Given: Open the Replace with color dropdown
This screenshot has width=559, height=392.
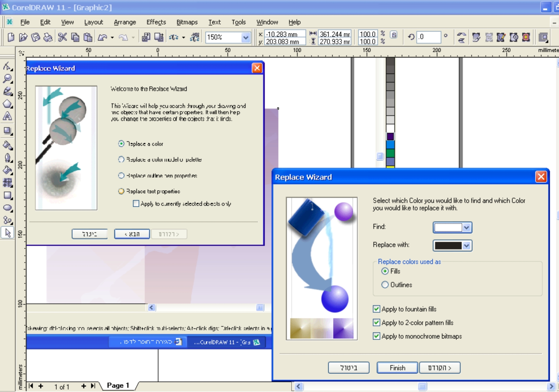Looking at the screenshot, I should [466, 246].
